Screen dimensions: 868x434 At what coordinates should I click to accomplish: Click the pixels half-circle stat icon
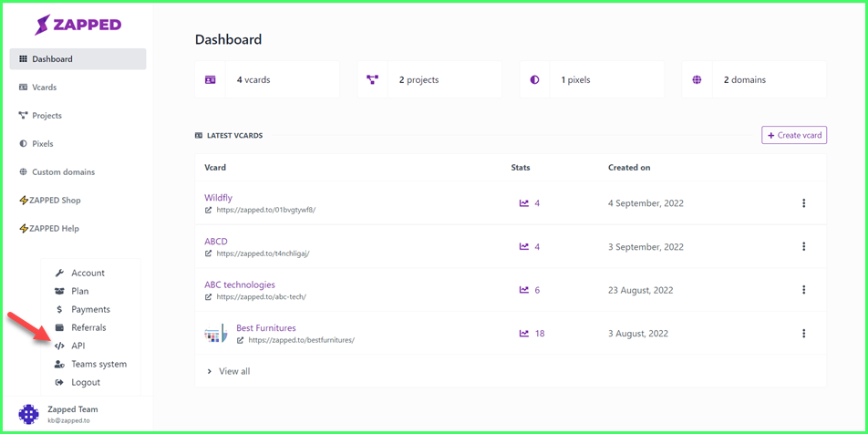pos(534,79)
